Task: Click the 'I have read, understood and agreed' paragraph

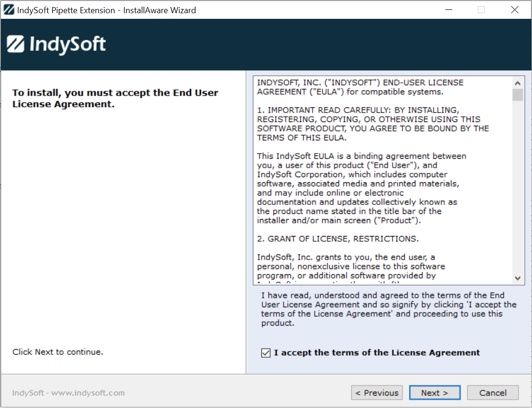Action: pos(389,309)
